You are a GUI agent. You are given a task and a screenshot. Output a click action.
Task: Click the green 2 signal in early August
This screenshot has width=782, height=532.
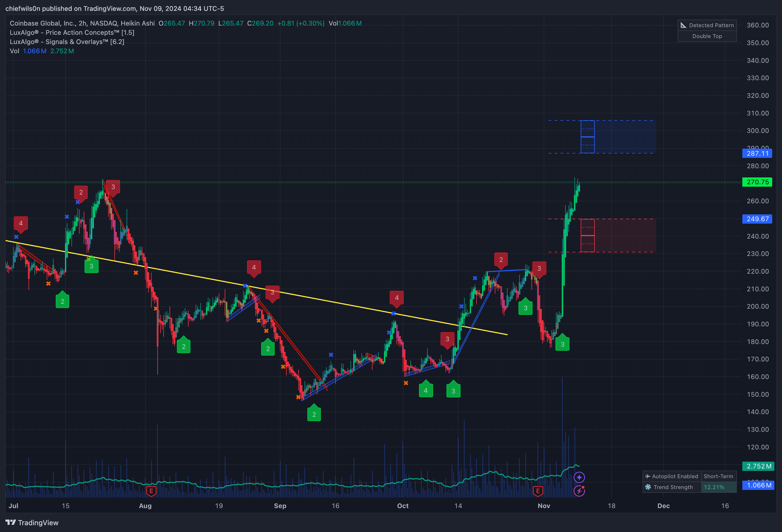pyautogui.click(x=184, y=345)
